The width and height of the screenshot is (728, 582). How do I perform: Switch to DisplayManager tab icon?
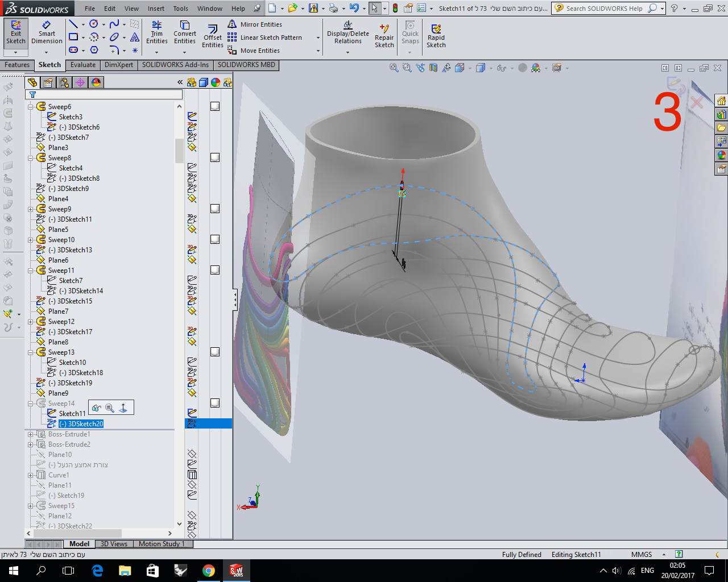96,82
